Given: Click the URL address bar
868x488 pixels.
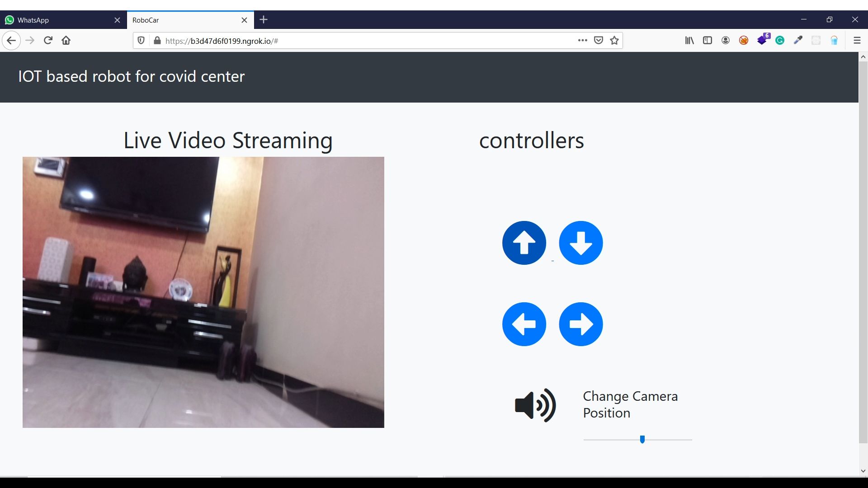Looking at the screenshot, I should [x=362, y=41].
